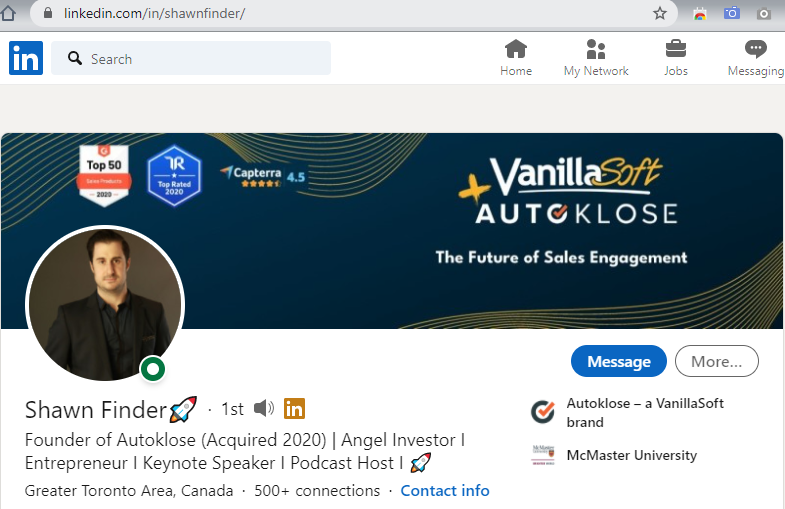Open the Jobs briefcase icon
The image size is (785, 509).
click(676, 49)
